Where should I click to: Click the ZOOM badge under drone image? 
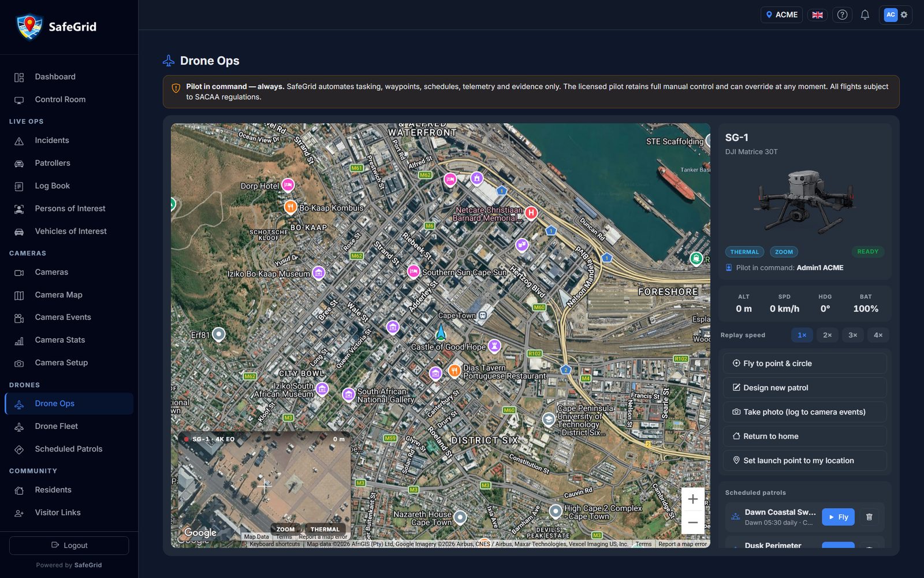784,252
